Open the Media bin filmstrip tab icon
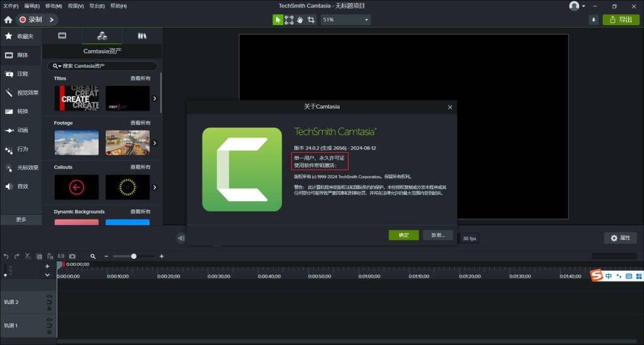Screen dimensions: 644x345 tap(62, 36)
